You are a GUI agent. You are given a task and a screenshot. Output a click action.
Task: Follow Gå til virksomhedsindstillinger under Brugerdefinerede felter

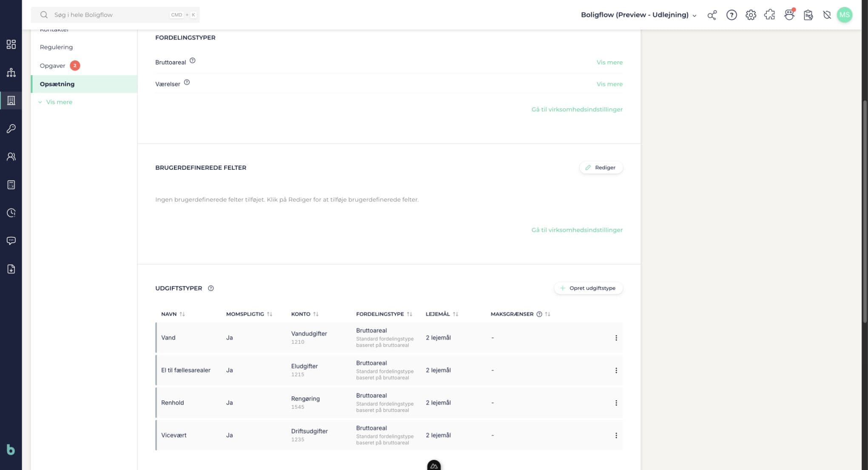(x=577, y=230)
